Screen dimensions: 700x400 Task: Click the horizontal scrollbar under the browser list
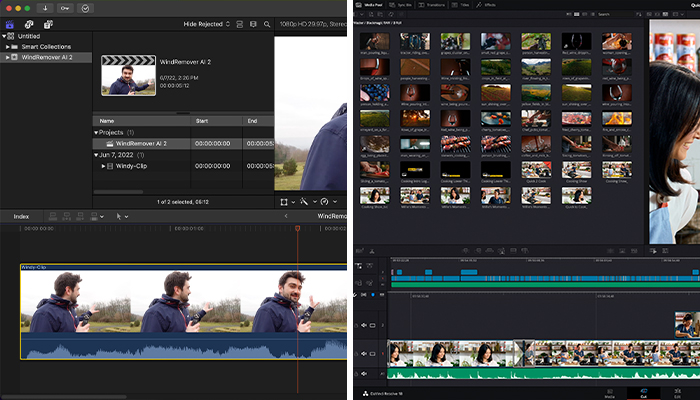[118, 192]
